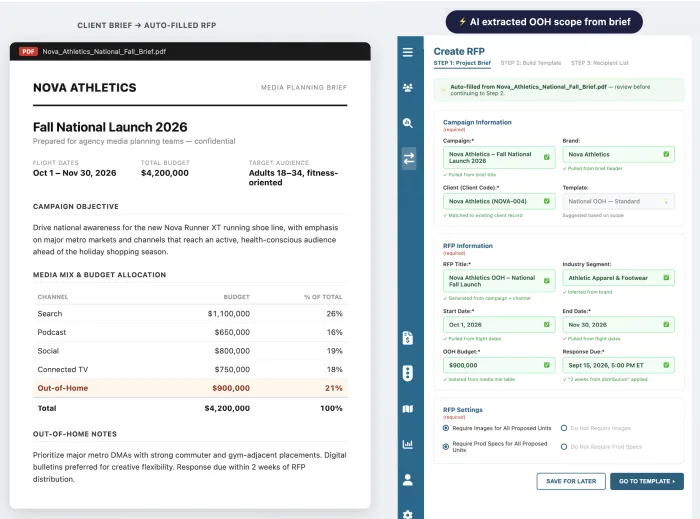The width and height of the screenshot is (700, 519).
Task: Open the bar chart reports sidebar icon
Action: tap(408, 444)
